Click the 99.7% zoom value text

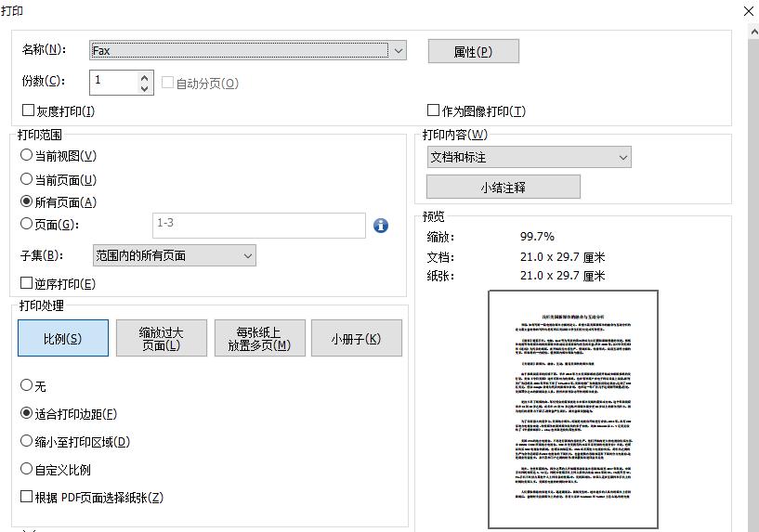click(537, 237)
